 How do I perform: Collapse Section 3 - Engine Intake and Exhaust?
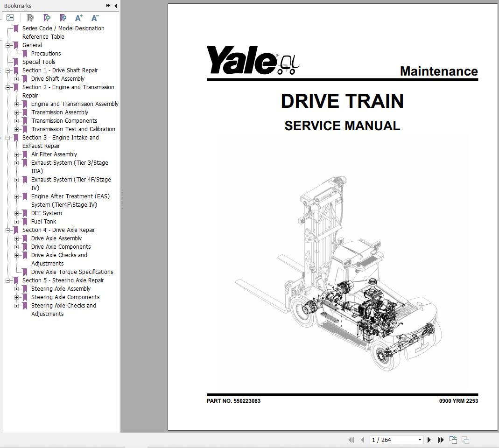pyautogui.click(x=7, y=138)
